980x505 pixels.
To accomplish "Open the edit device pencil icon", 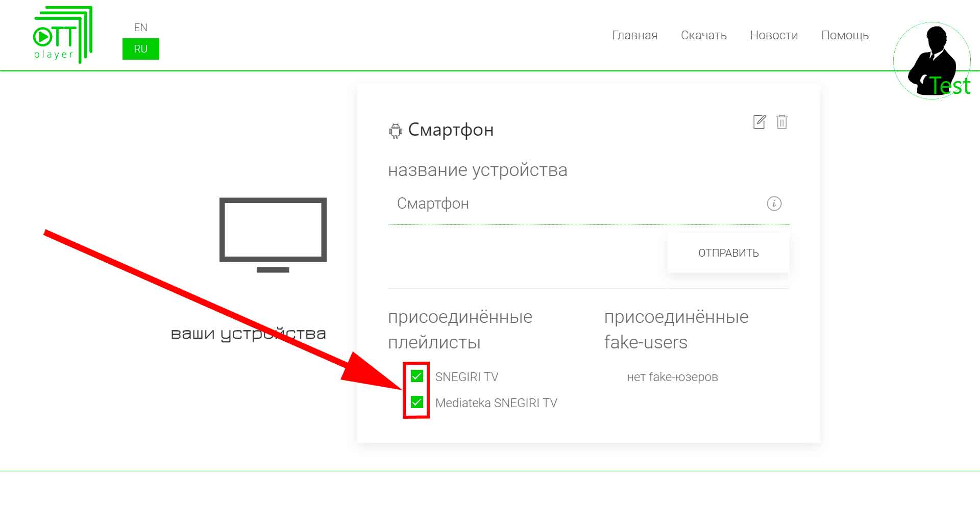I will 759,122.
